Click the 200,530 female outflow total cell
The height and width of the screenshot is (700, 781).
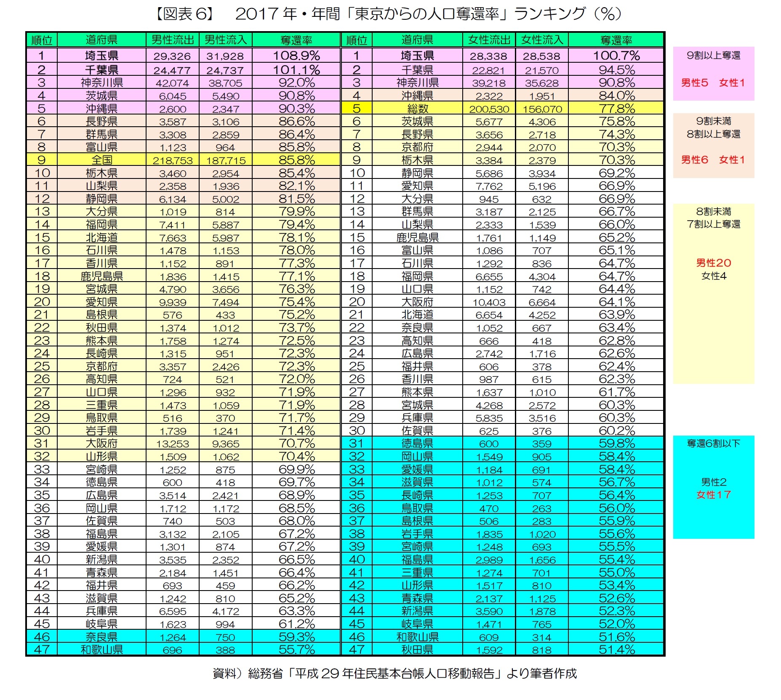tap(489, 109)
